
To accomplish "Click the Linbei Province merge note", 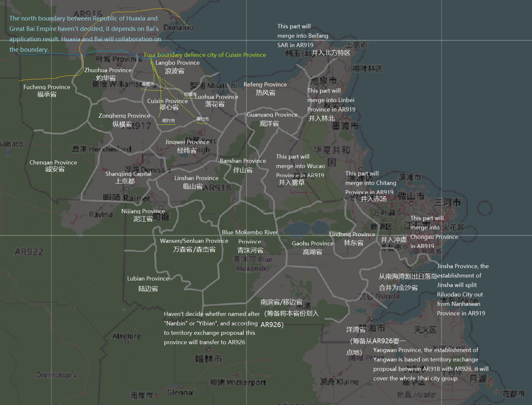I will tap(331, 100).
